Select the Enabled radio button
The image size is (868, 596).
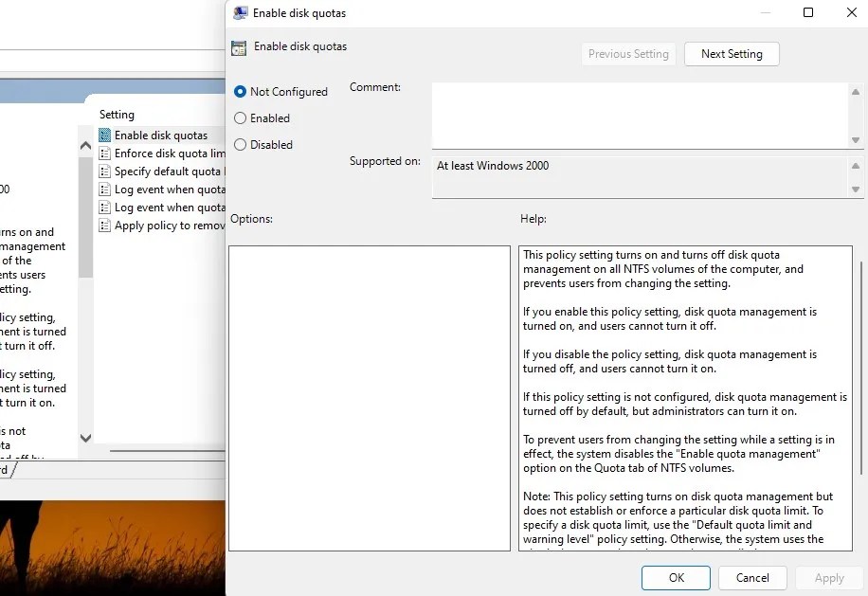(x=241, y=117)
